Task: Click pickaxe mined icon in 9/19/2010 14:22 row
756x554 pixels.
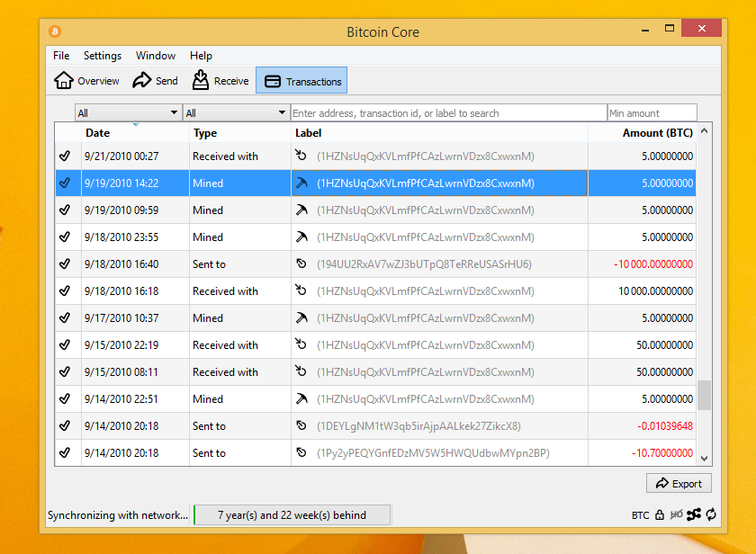Action: click(301, 183)
